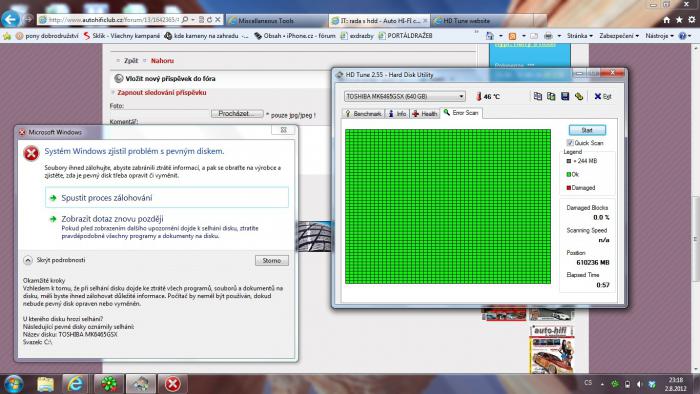Click the Exit button with blue X

coord(603,96)
